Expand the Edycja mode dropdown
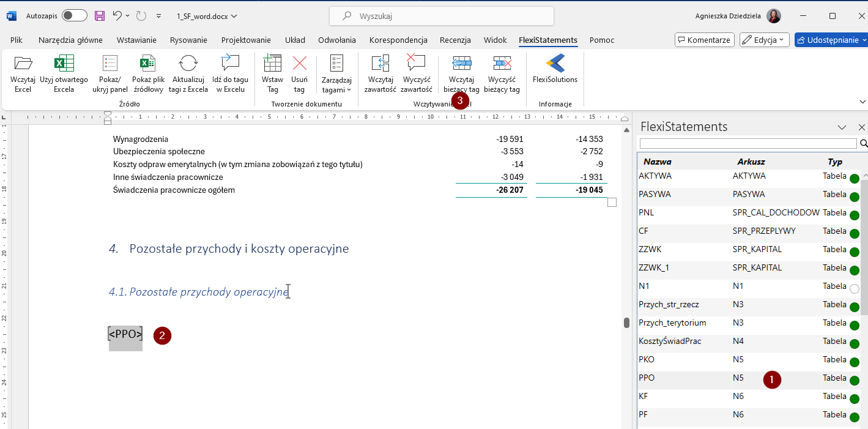The width and height of the screenshot is (868, 429). pyautogui.click(x=764, y=40)
